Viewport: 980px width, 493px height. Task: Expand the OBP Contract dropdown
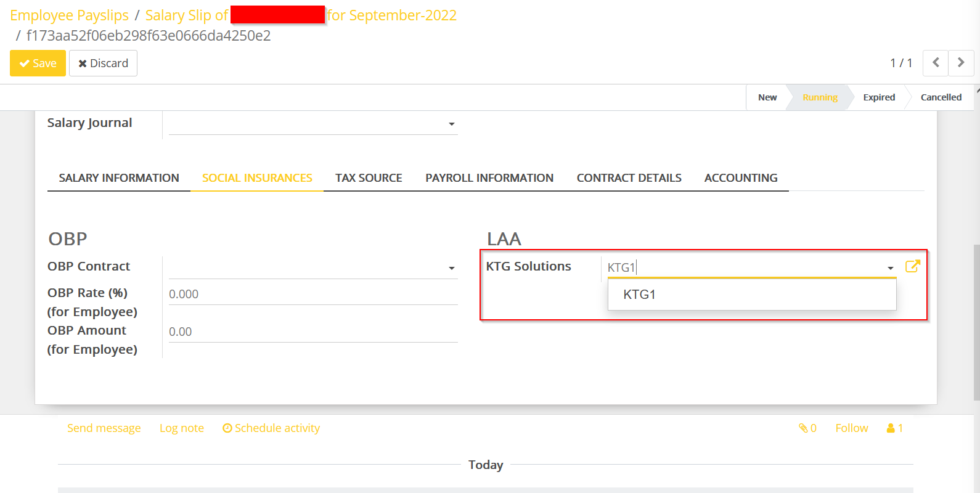pos(451,268)
